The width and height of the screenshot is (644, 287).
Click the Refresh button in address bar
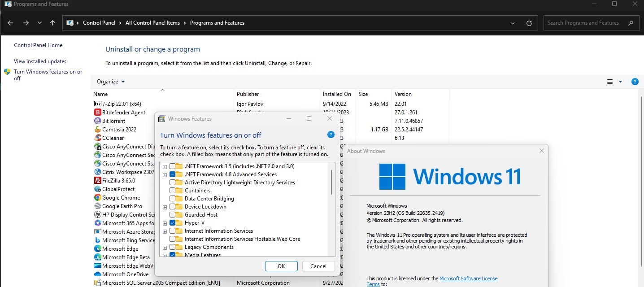(x=529, y=23)
